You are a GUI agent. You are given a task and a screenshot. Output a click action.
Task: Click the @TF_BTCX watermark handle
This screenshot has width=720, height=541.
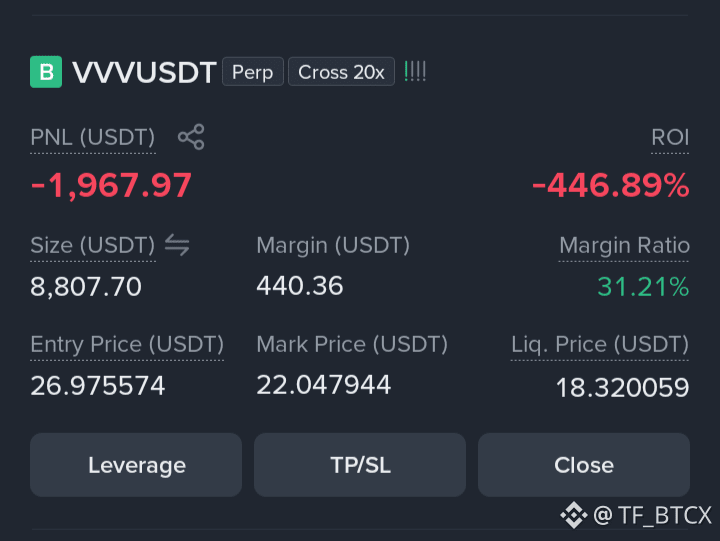coord(652,515)
